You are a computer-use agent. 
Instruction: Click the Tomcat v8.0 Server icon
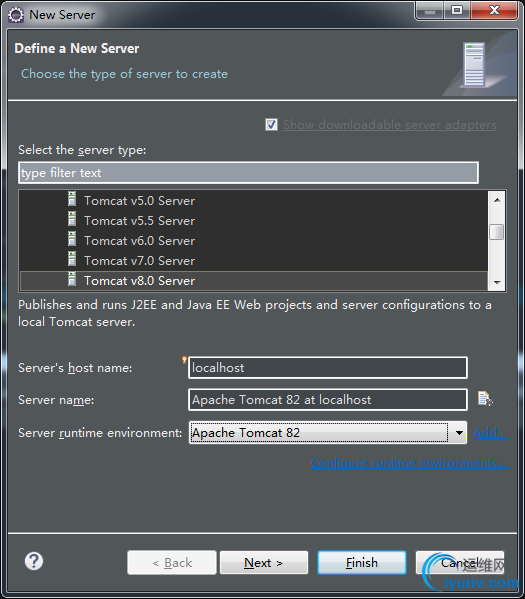click(x=72, y=279)
